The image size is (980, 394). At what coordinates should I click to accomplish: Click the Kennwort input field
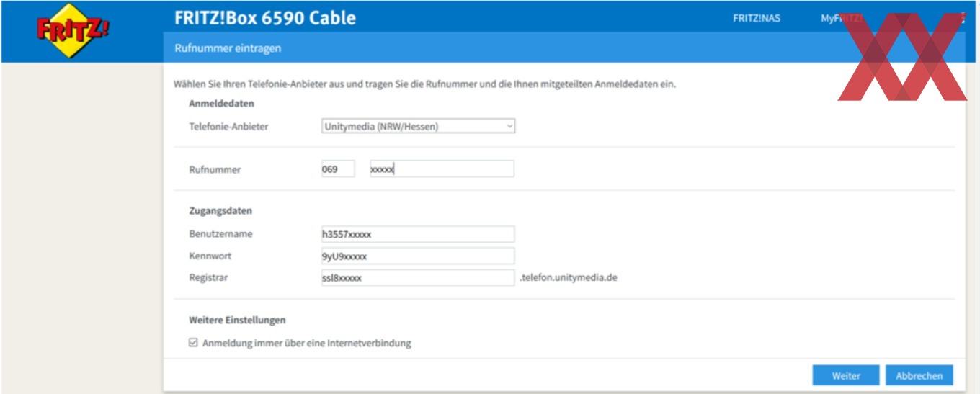417,256
